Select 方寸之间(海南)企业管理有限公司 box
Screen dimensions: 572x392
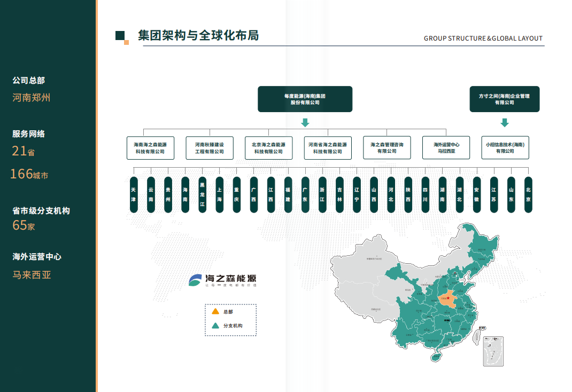point(505,99)
